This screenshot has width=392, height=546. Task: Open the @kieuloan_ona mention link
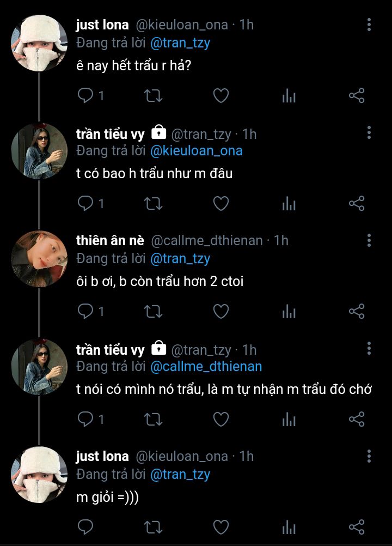(x=196, y=150)
